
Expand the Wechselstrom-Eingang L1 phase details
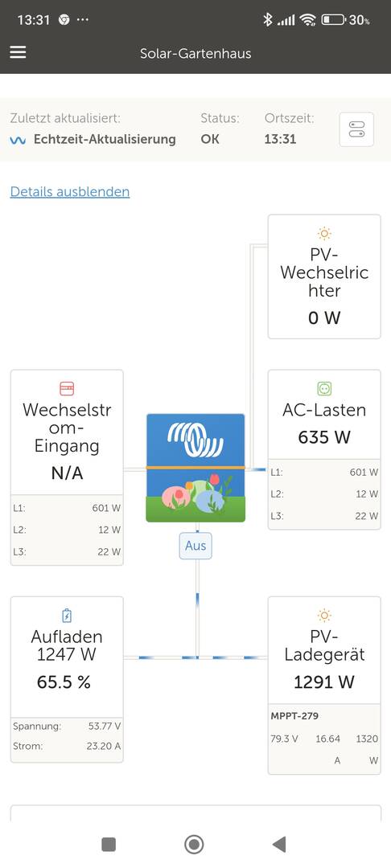67,508
